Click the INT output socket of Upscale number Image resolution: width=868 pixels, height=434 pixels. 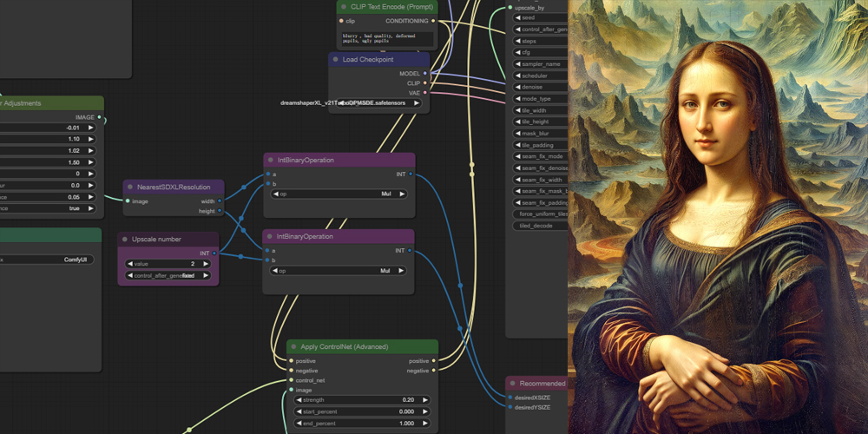[214, 253]
